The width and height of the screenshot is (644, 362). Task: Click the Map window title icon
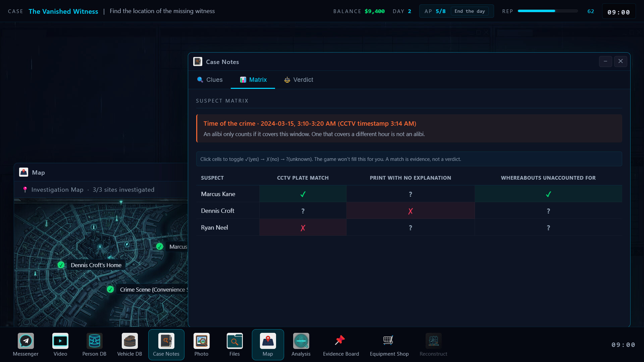click(23, 172)
